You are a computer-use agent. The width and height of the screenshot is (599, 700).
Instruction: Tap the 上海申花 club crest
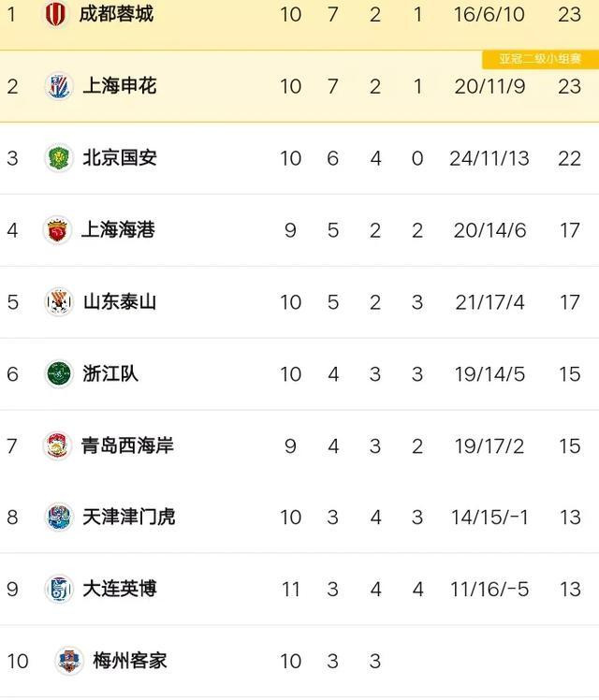pyautogui.click(x=59, y=86)
